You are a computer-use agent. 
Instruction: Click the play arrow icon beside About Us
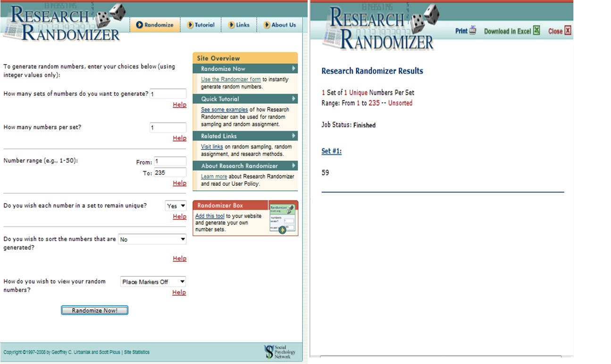tap(267, 25)
